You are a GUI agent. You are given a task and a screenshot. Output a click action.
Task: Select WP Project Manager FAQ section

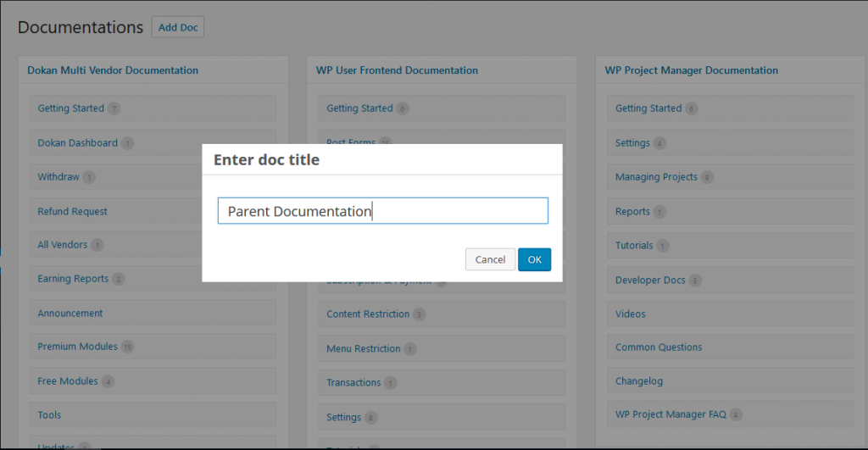(670, 414)
